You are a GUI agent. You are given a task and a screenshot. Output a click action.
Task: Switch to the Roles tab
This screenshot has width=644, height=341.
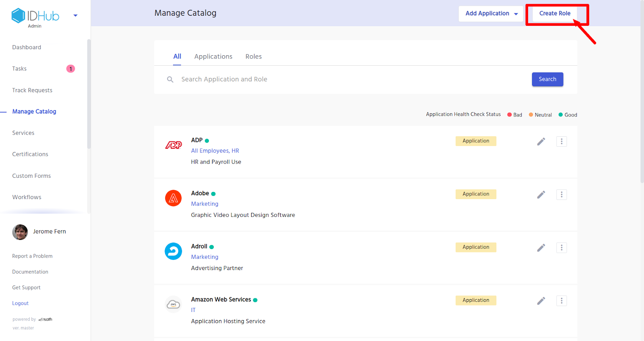254,56
